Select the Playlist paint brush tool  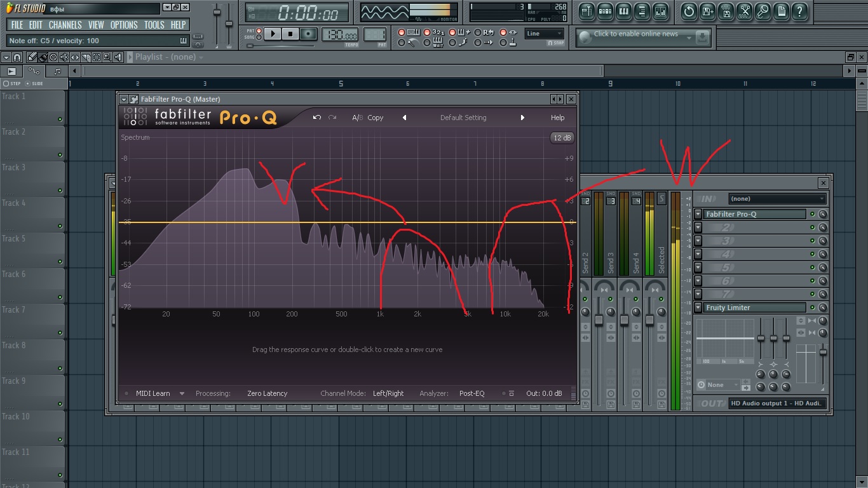[x=43, y=57]
